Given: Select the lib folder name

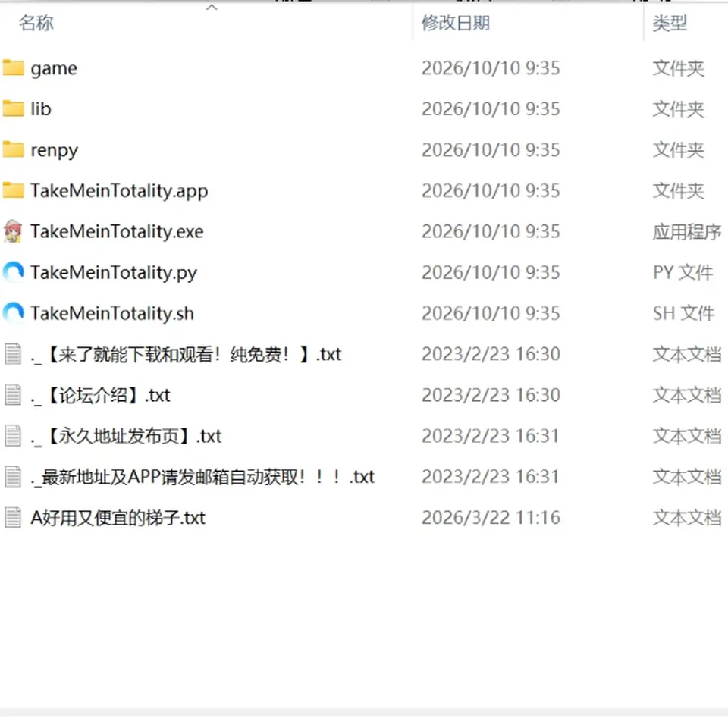Looking at the screenshot, I should 41,109.
